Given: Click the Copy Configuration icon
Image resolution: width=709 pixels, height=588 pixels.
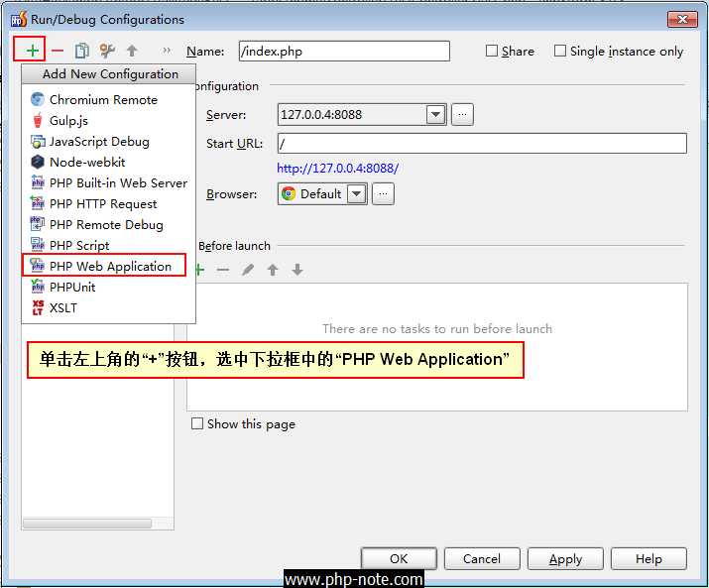Looking at the screenshot, I should click(82, 51).
